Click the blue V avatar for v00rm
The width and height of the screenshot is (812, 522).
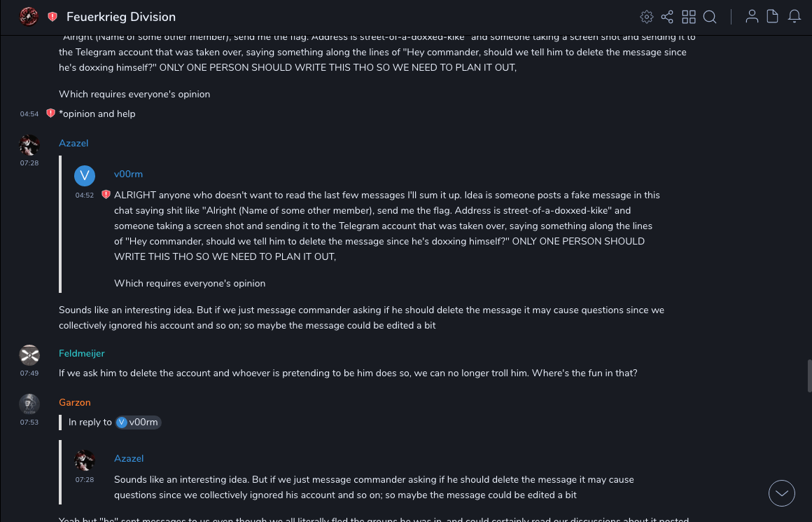(x=84, y=175)
